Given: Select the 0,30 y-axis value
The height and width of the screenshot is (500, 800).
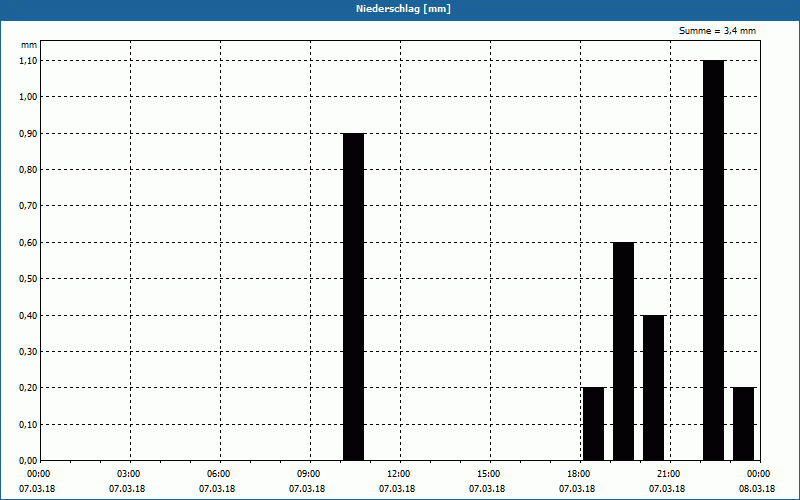Looking at the screenshot, I should 28,352.
